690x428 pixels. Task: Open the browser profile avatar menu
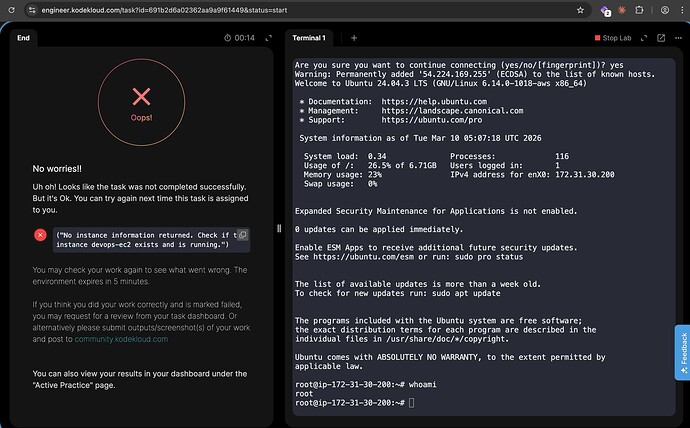pyautogui.click(x=665, y=10)
